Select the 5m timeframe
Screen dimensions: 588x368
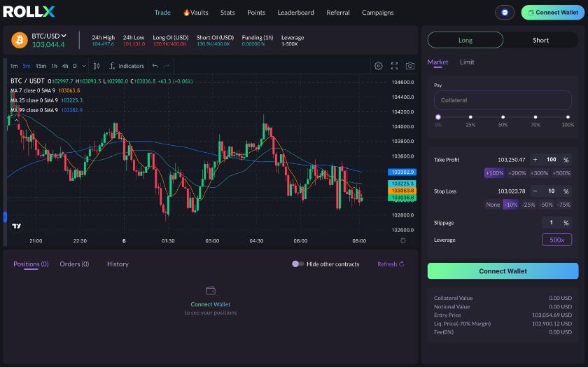point(27,66)
